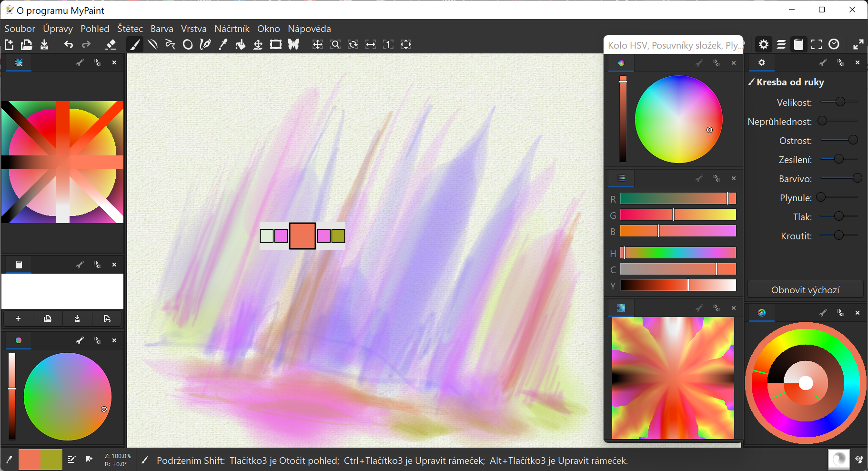This screenshot has width=868, height=471.
Task: Click the current brush thumbnail in status bar
Action: pyautogui.click(x=838, y=460)
